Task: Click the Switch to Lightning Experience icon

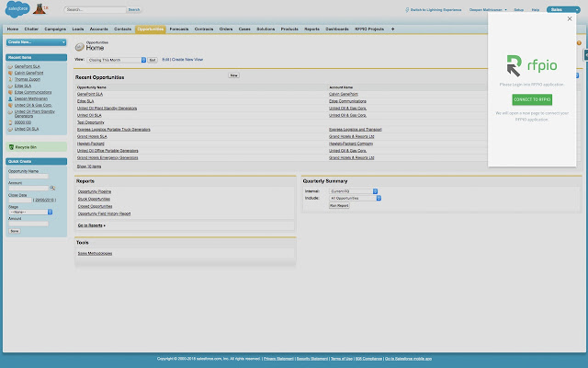Action: [x=407, y=10]
